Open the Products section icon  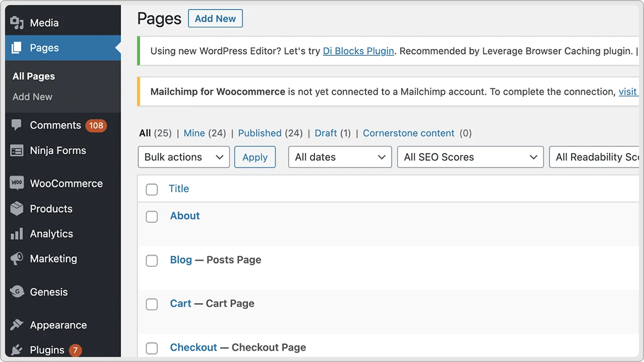point(17,209)
